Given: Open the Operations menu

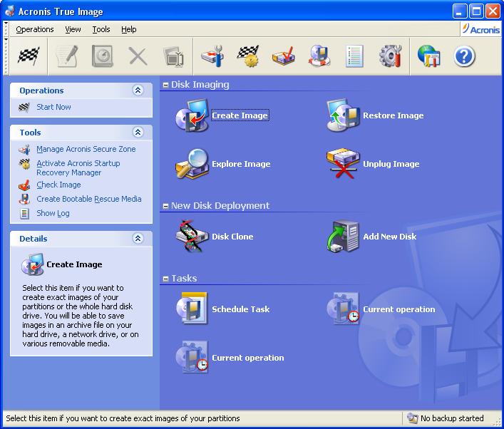Looking at the screenshot, I should click(x=35, y=29).
